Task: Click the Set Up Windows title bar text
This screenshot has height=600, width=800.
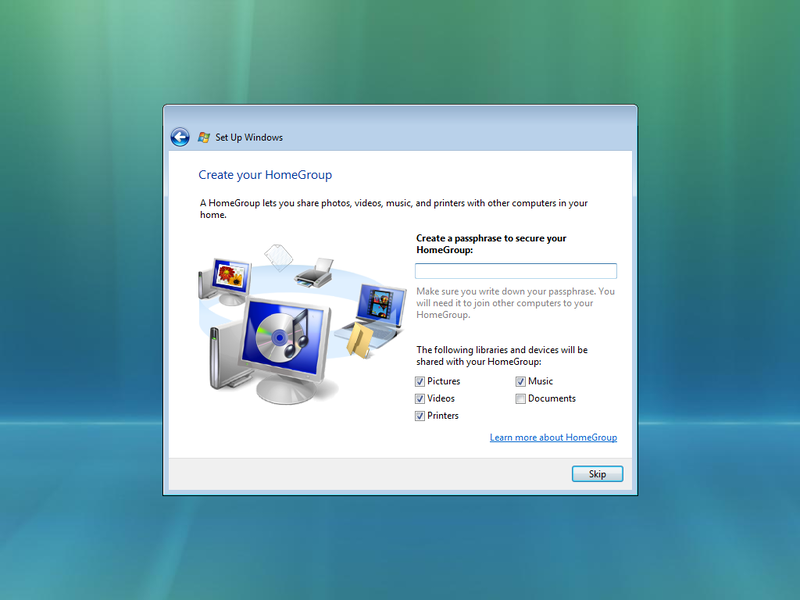Action: [x=248, y=137]
